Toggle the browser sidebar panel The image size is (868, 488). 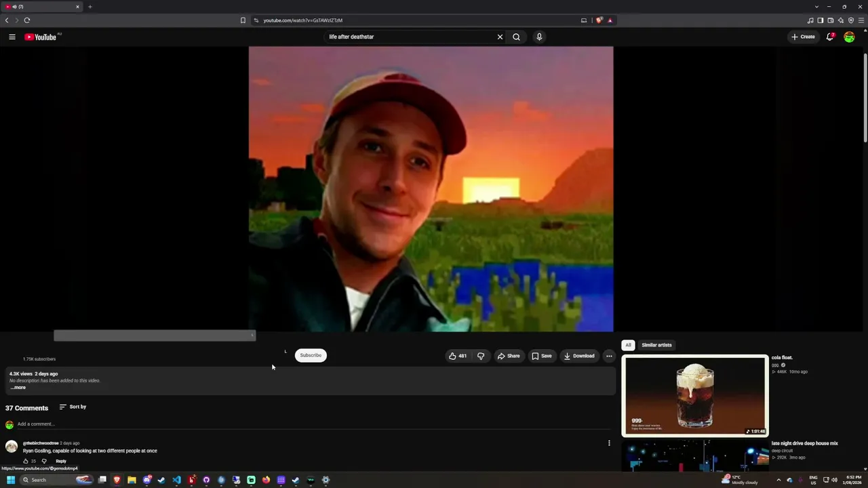click(x=821, y=20)
